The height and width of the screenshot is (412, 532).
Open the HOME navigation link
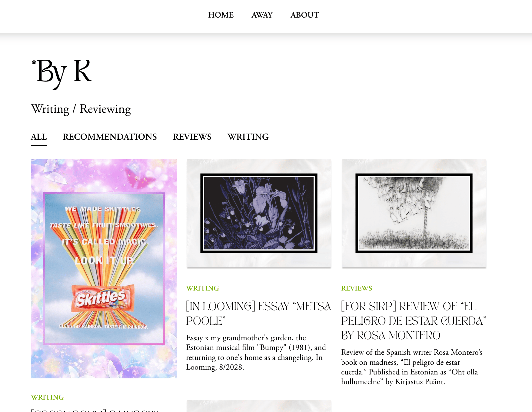(x=221, y=15)
